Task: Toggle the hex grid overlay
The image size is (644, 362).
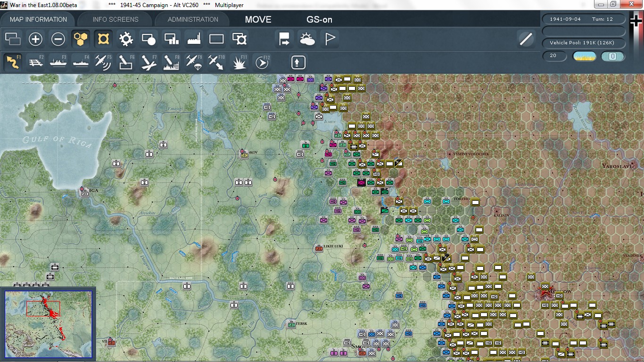Action: (x=81, y=39)
